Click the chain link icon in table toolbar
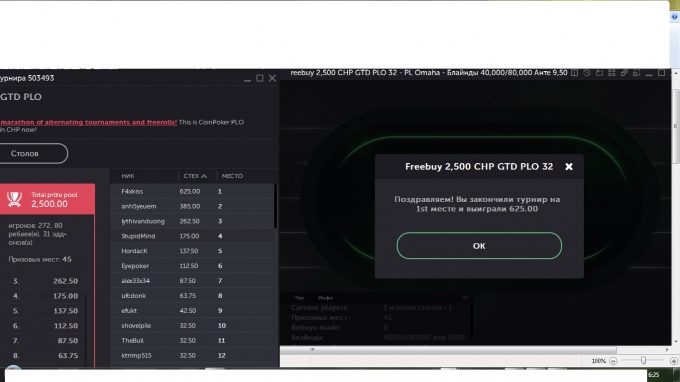This screenshot has height=382, width=680. [624, 73]
